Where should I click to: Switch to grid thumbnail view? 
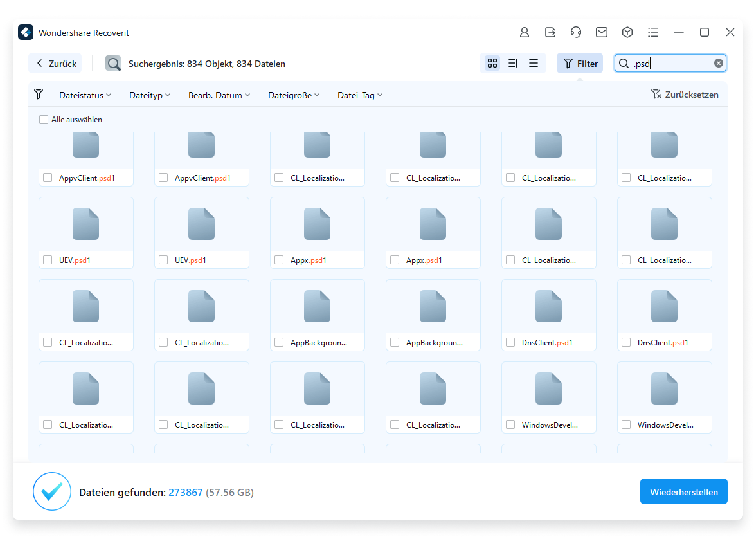(492, 63)
